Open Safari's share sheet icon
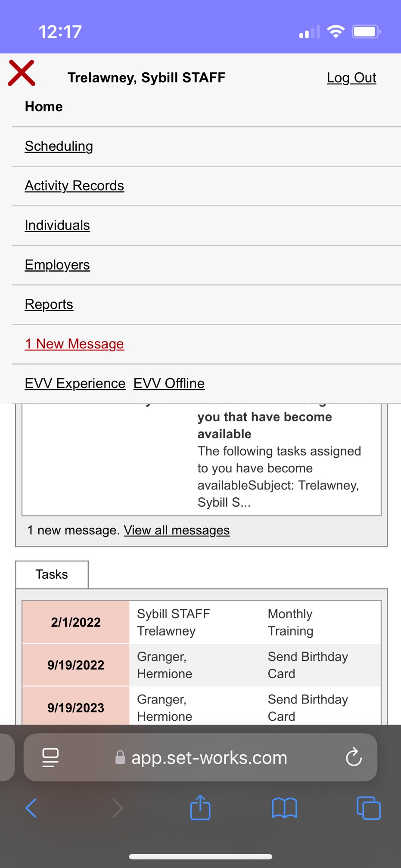The width and height of the screenshot is (401, 868). [200, 808]
